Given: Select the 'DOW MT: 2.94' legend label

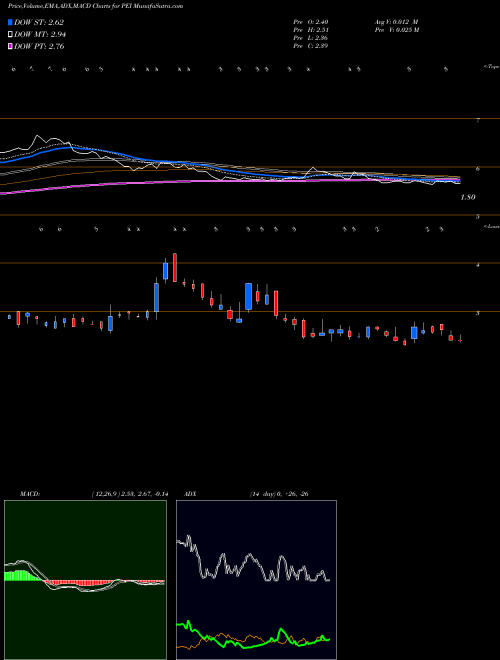Looking at the screenshot, I should (40, 34).
